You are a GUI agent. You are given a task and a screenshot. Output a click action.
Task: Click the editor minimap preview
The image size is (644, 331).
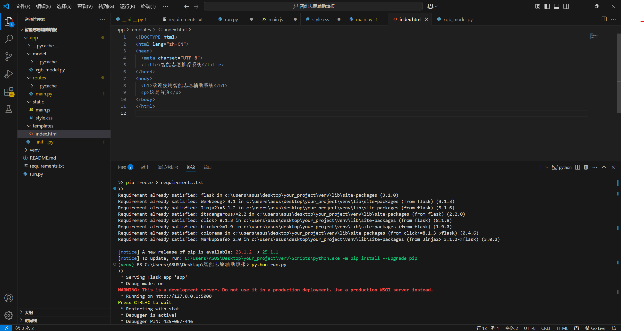point(593,36)
